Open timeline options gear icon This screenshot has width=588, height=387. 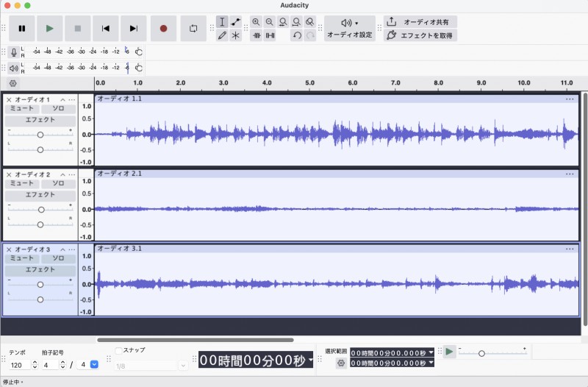click(x=12, y=83)
